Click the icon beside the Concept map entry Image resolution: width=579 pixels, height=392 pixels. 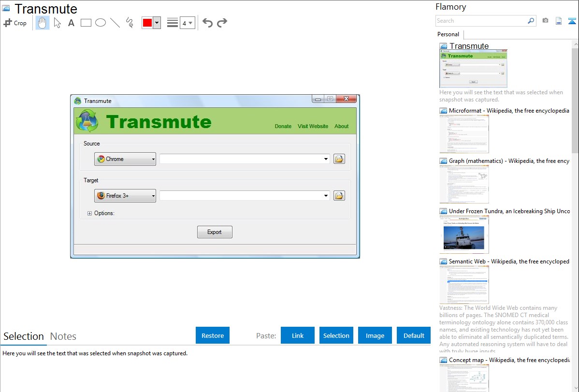click(444, 360)
